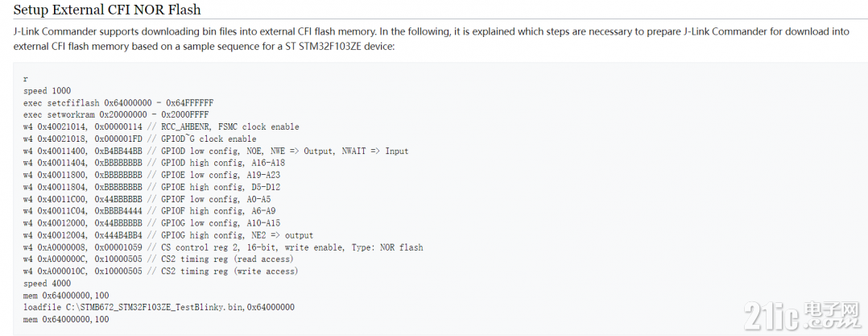Screen dimensions: 868x336
Task: Click the 'speed 4000' code line
Action: [x=47, y=284]
